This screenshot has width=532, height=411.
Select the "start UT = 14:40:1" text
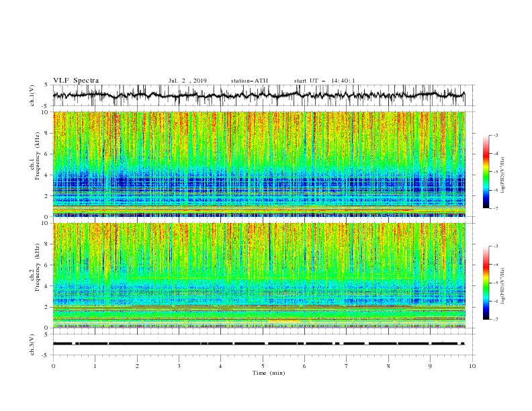(324, 81)
